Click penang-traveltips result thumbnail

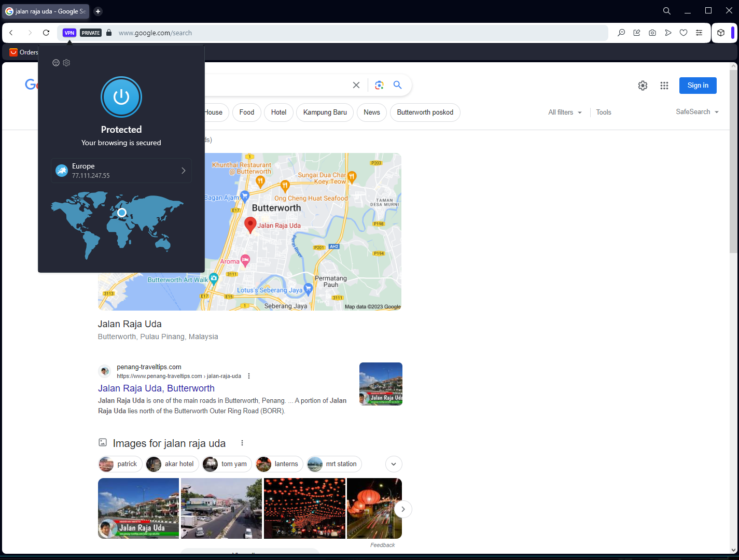(381, 384)
